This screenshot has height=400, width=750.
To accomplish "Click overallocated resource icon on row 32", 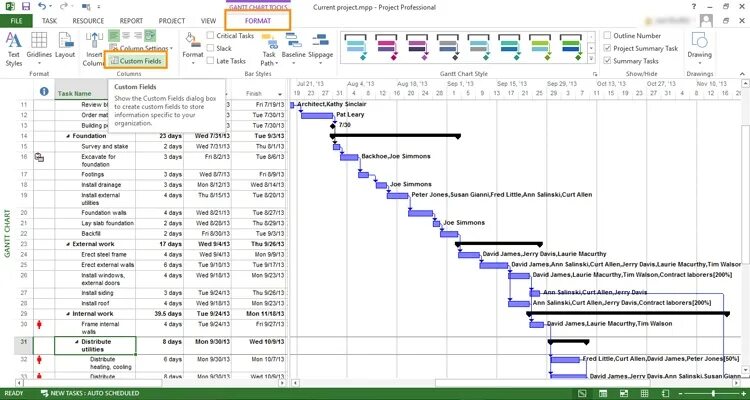I will pyautogui.click(x=40, y=360).
